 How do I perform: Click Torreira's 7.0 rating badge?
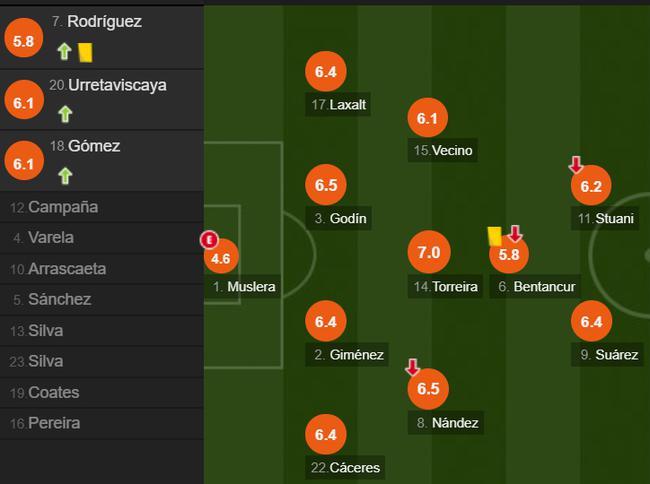(429, 252)
